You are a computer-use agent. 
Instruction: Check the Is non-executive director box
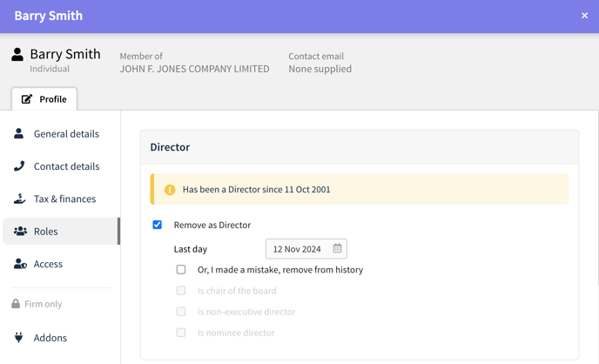coord(181,311)
